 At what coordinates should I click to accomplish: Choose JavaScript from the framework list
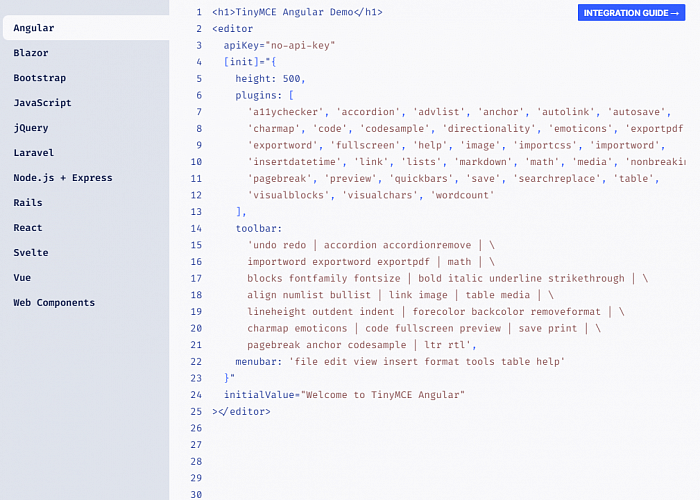(x=43, y=103)
